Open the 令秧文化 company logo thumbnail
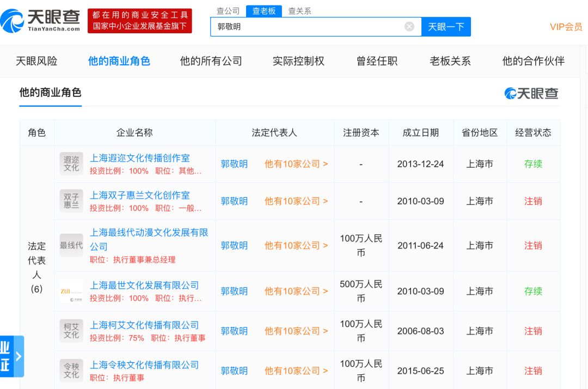This screenshot has height=389, width=588. pos(71,370)
